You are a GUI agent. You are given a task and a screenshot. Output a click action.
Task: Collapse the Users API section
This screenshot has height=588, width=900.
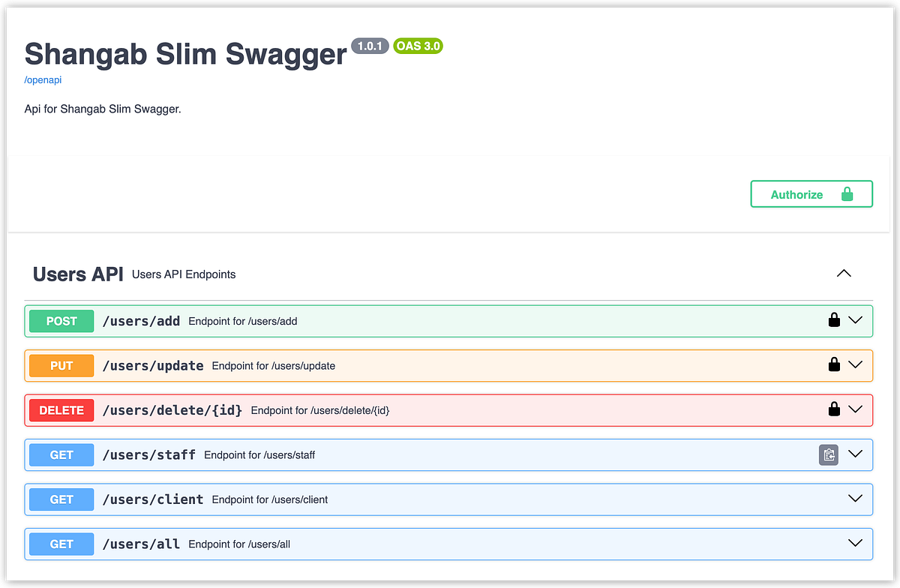tap(844, 273)
